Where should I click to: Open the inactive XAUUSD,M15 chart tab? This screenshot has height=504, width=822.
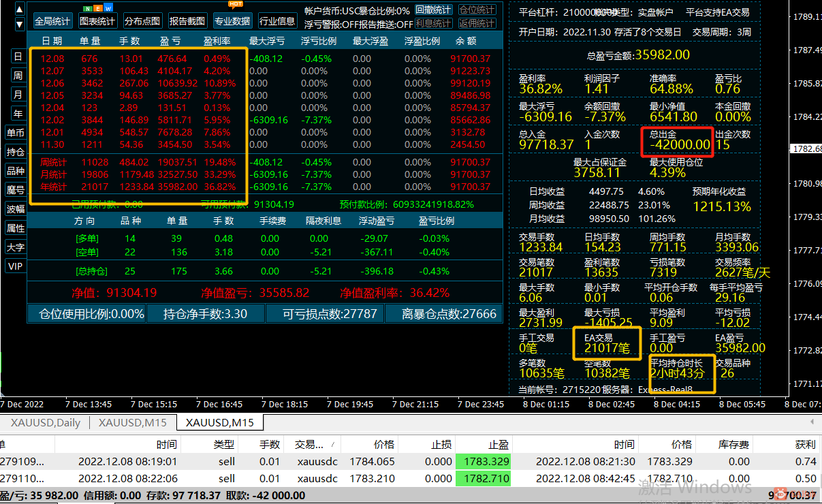(x=132, y=422)
